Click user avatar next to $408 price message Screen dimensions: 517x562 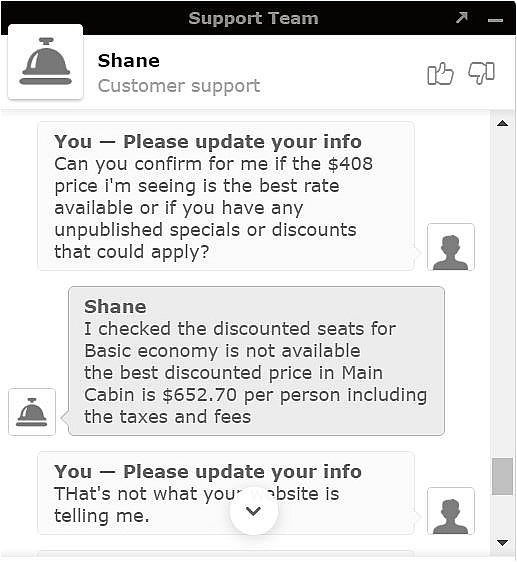point(451,247)
